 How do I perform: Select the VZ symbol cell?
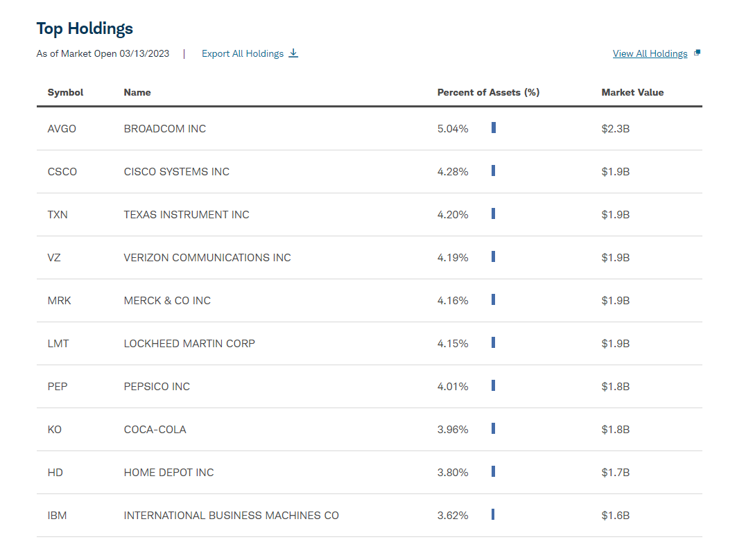(54, 258)
